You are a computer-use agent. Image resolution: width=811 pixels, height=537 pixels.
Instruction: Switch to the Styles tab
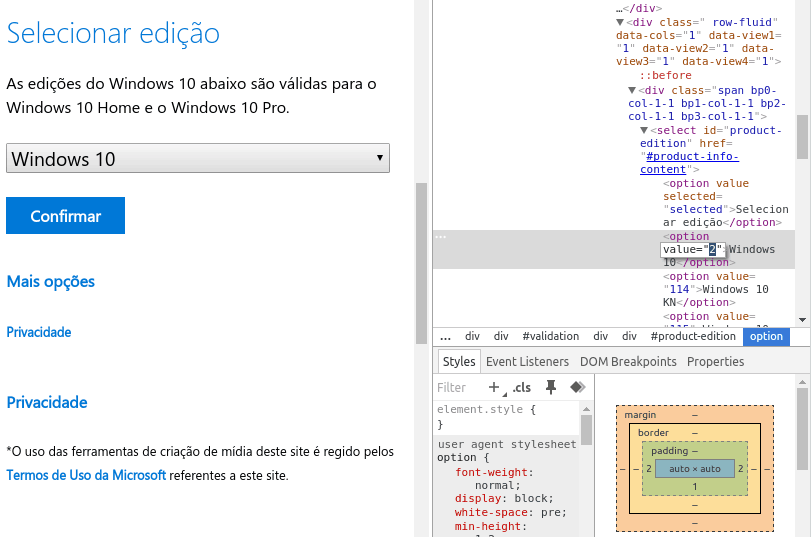(x=459, y=362)
